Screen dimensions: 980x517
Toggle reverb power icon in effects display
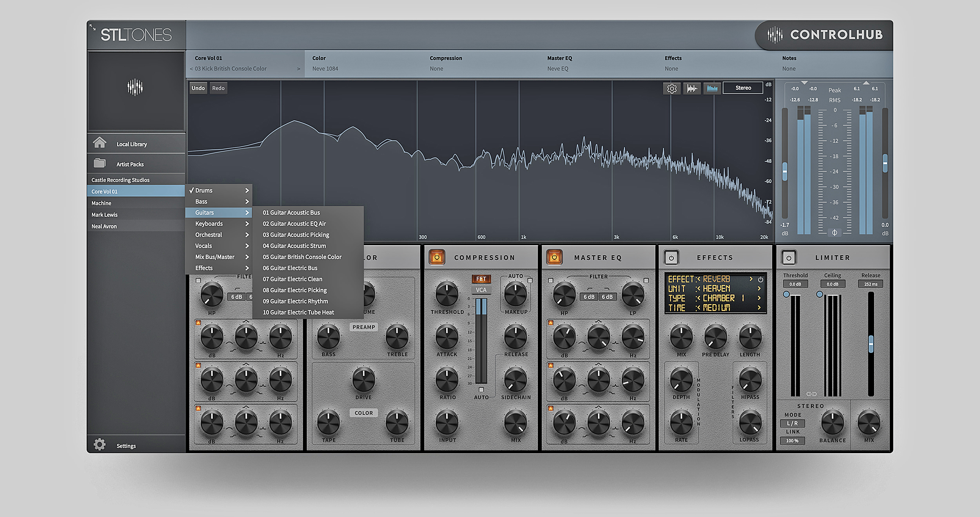(760, 279)
